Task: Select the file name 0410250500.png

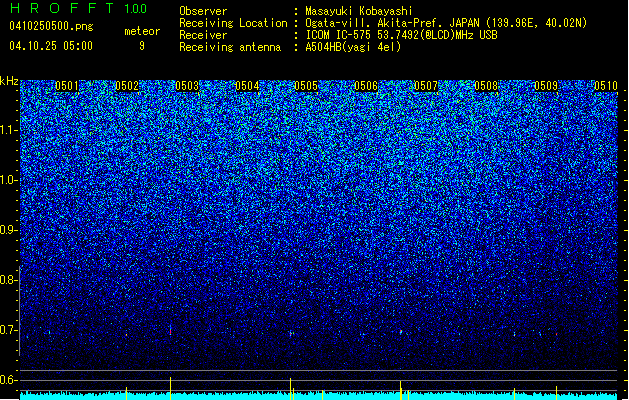Action: pyautogui.click(x=51, y=26)
